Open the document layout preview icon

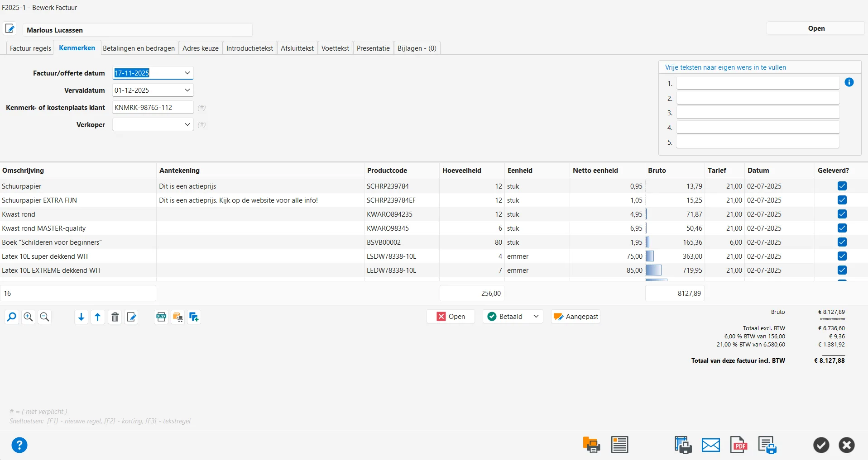(x=619, y=445)
